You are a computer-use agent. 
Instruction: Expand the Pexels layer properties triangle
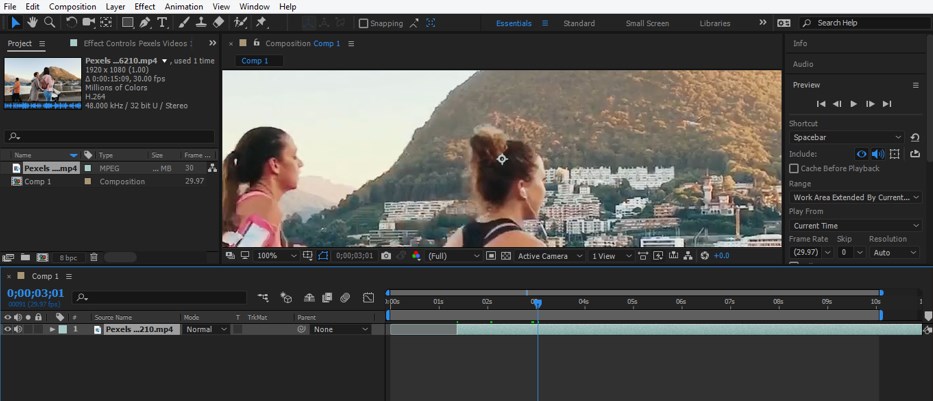coord(52,329)
